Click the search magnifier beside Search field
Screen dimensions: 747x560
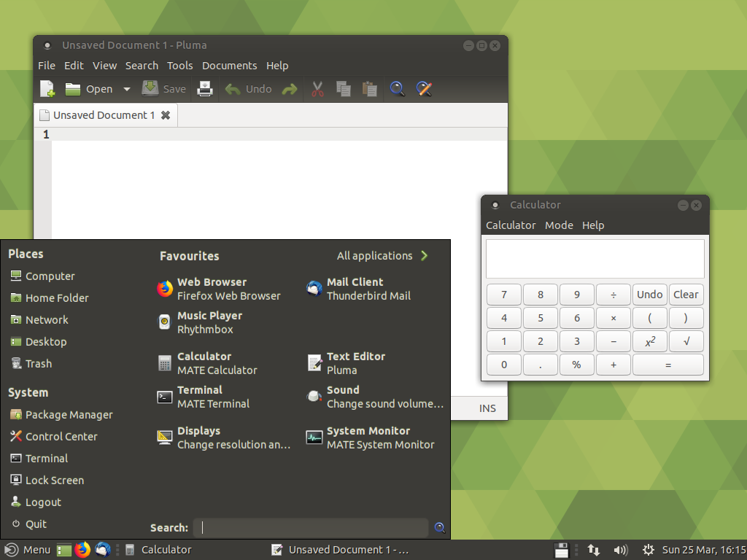click(439, 528)
